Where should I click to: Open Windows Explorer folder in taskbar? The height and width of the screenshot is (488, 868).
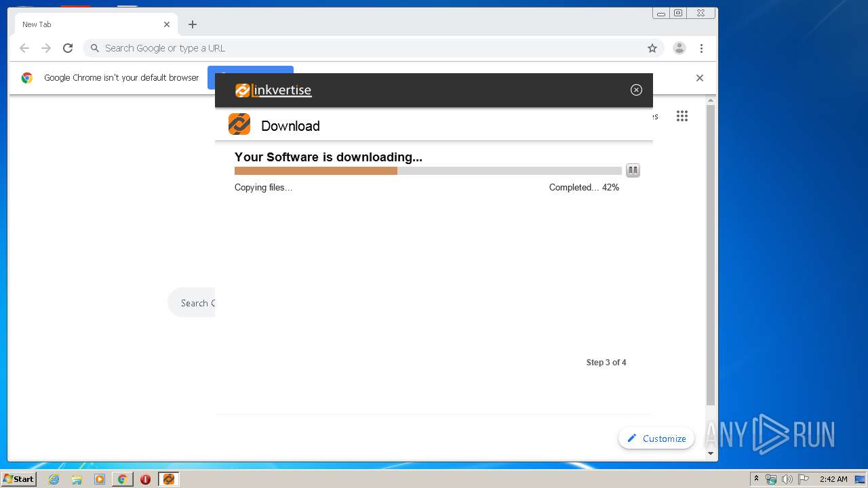[x=77, y=479]
